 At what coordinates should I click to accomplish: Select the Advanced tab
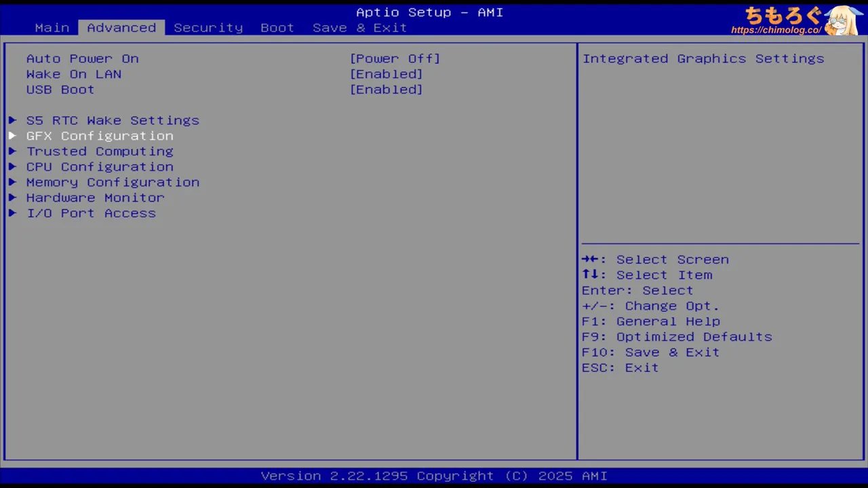click(121, 28)
